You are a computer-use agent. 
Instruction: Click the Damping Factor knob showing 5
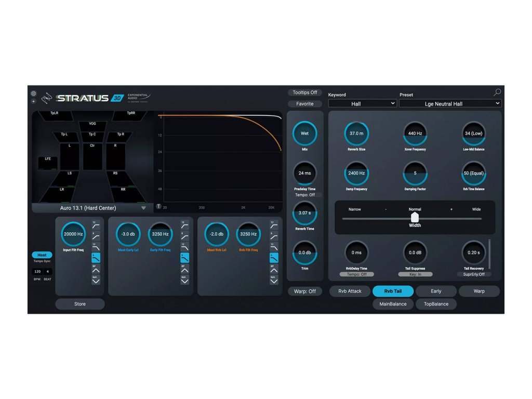tap(415, 173)
